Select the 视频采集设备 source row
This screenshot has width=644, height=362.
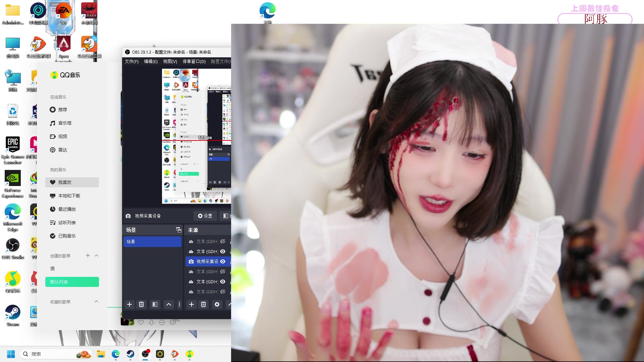click(208, 262)
